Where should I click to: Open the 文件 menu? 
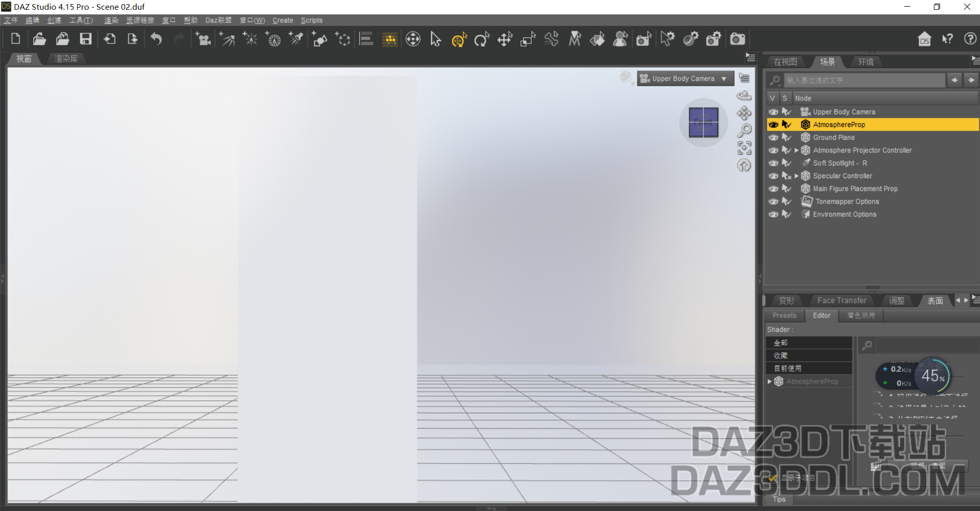pyautogui.click(x=11, y=20)
